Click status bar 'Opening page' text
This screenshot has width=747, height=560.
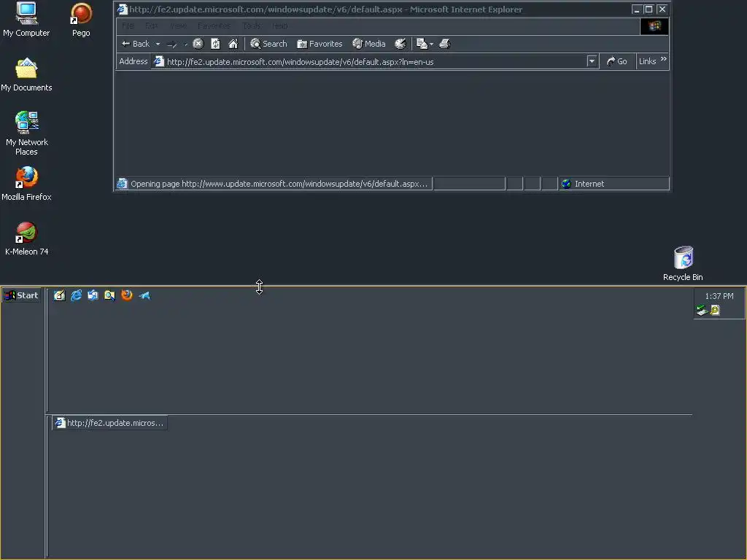coord(279,184)
